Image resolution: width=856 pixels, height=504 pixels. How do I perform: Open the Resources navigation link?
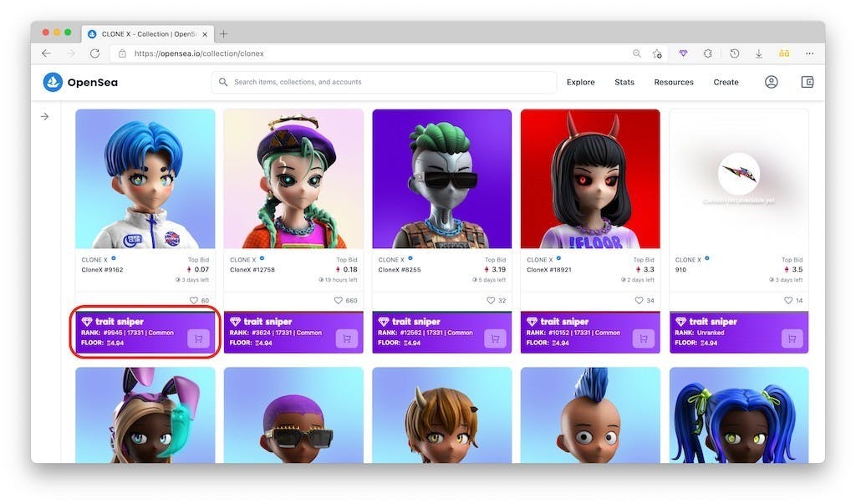(674, 82)
